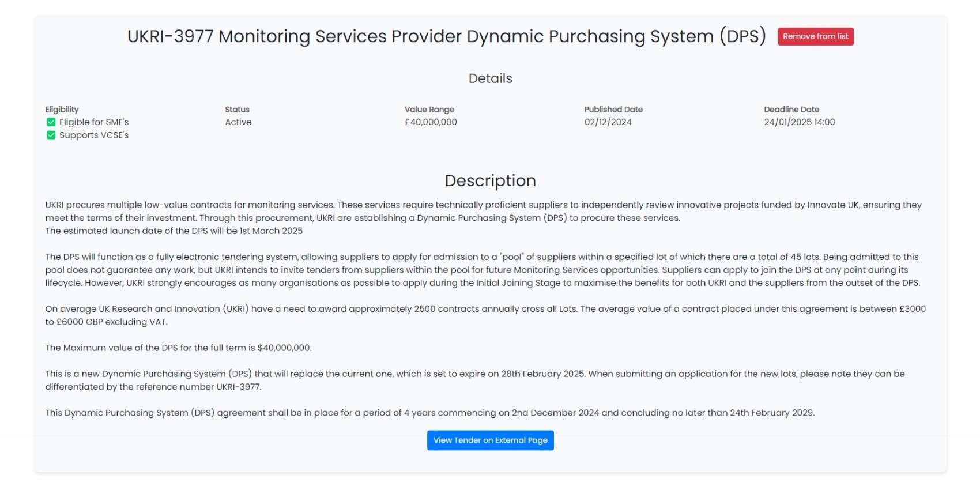This screenshot has height=490, width=980.
Task: Click the Eligible for SME's text
Action: coord(94,122)
